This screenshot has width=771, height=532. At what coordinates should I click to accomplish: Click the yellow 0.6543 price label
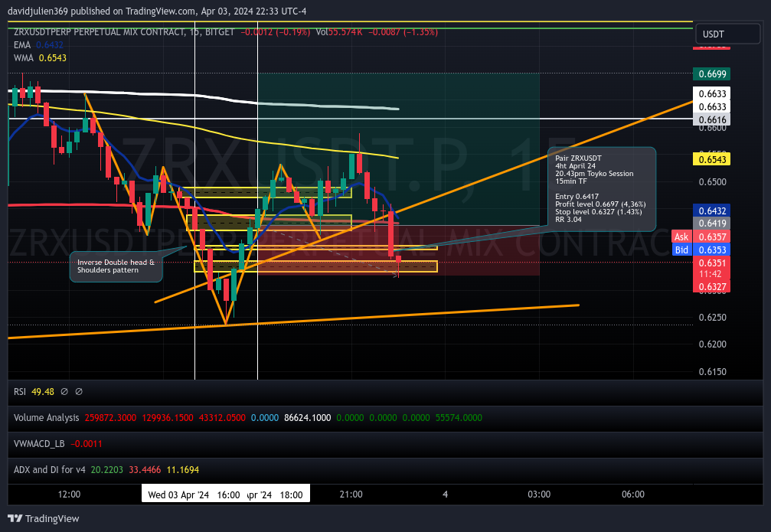click(711, 159)
